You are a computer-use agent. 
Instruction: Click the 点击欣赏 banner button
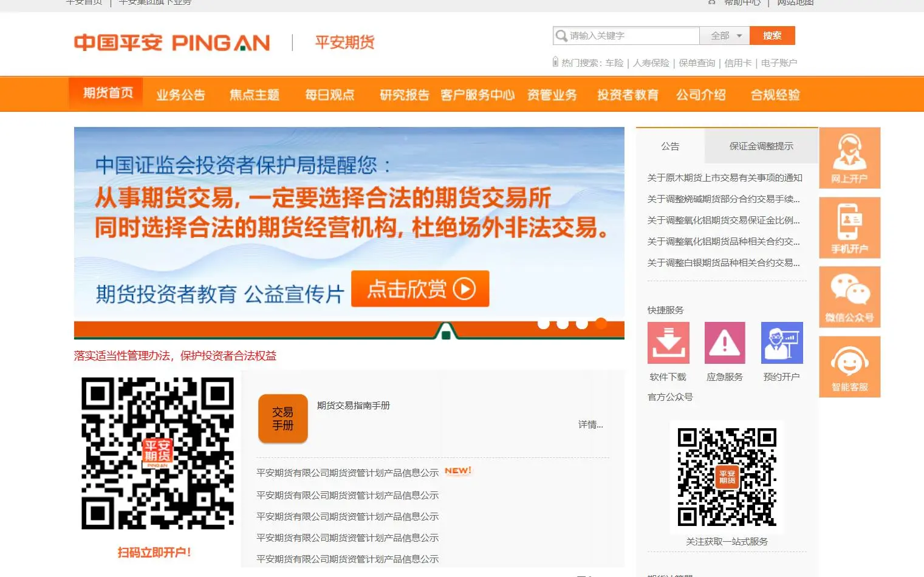pyautogui.click(x=420, y=288)
